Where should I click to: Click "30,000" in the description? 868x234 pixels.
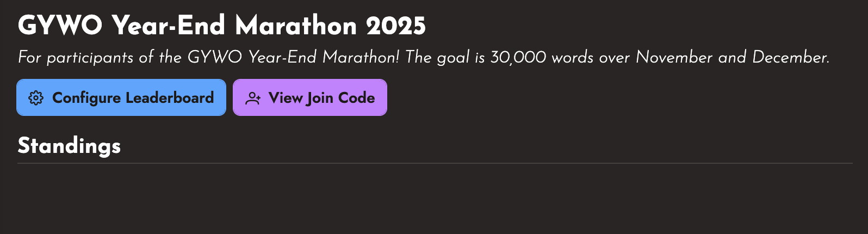click(518, 57)
